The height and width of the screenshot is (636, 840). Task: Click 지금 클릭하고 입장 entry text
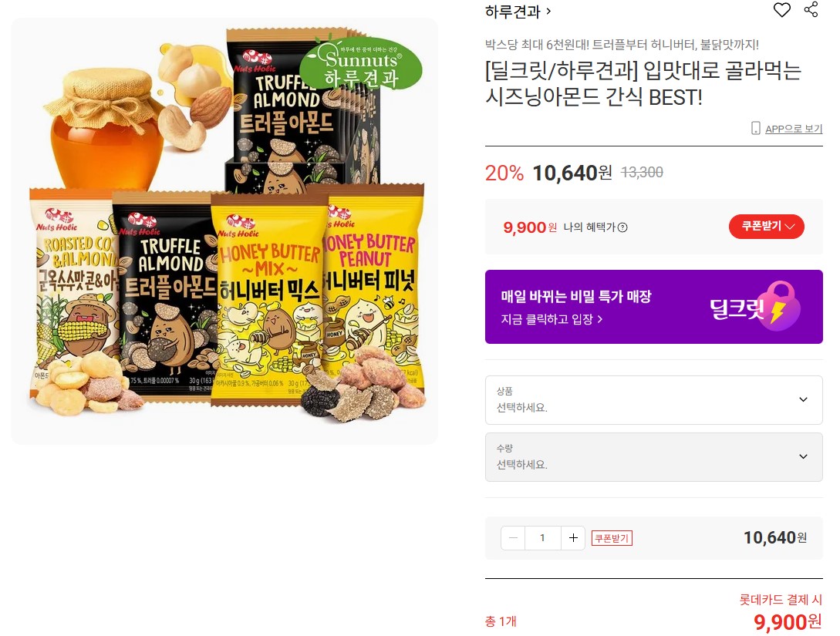[x=552, y=319]
